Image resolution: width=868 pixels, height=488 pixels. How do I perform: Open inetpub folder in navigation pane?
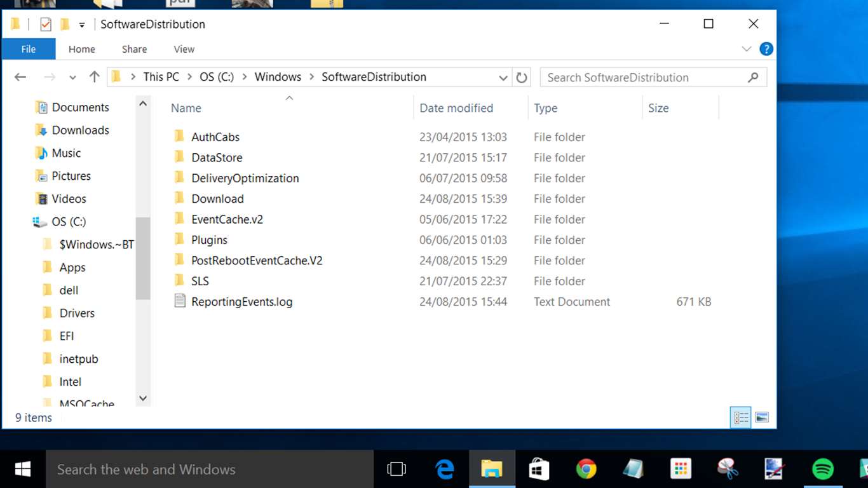tap(79, 359)
